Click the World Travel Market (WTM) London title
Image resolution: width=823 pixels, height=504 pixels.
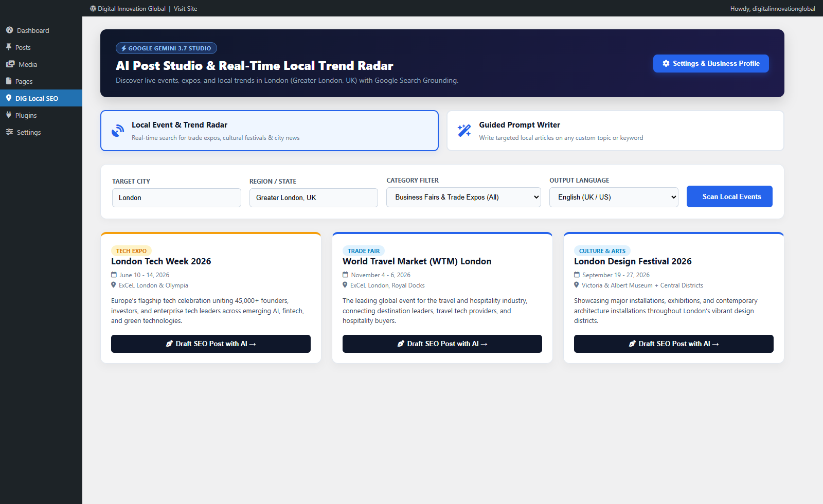[x=417, y=261]
